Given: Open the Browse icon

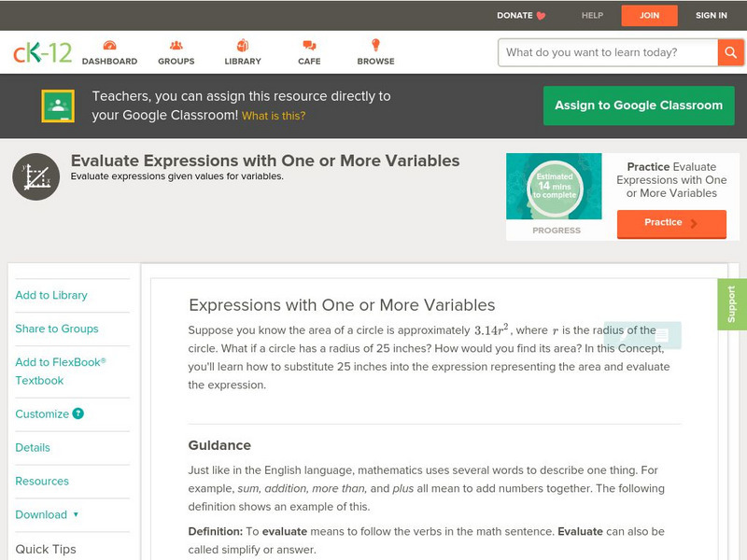Looking at the screenshot, I should tap(375, 44).
